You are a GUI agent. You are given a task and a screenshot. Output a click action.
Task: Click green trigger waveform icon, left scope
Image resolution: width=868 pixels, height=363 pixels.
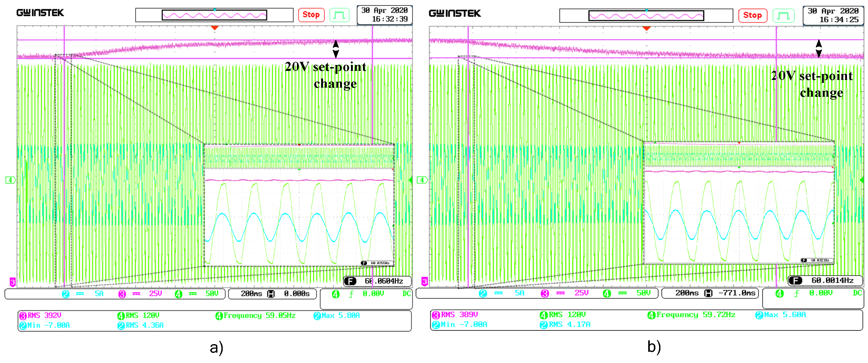339,15
